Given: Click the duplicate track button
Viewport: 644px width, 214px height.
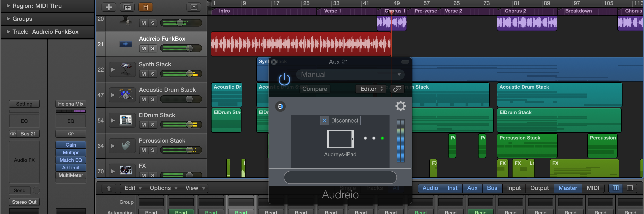Looking at the screenshot, I should [127, 7].
